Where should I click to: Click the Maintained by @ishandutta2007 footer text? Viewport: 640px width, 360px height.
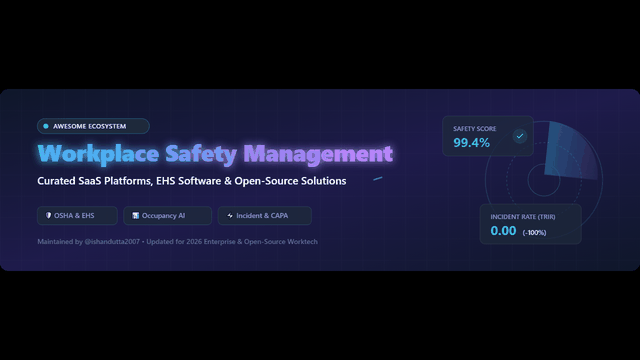tap(178, 242)
